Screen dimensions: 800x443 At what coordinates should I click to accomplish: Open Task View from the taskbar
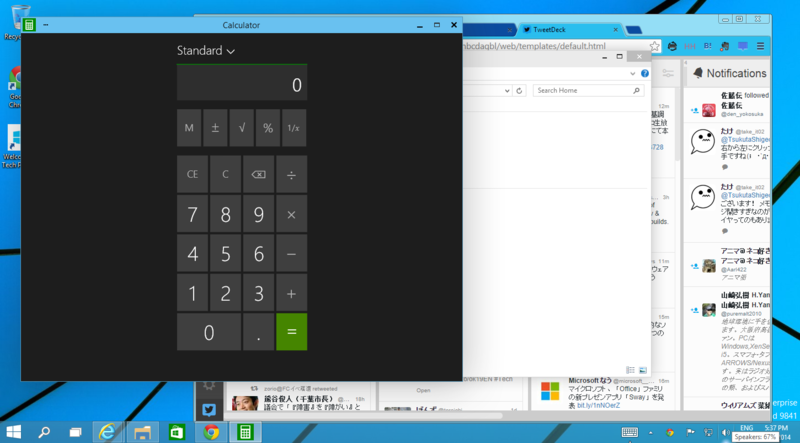tap(75, 432)
